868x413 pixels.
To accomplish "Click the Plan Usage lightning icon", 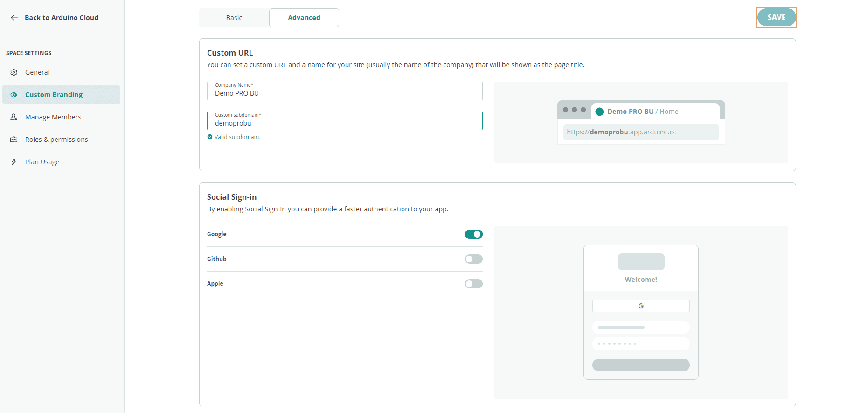I will tap(14, 162).
